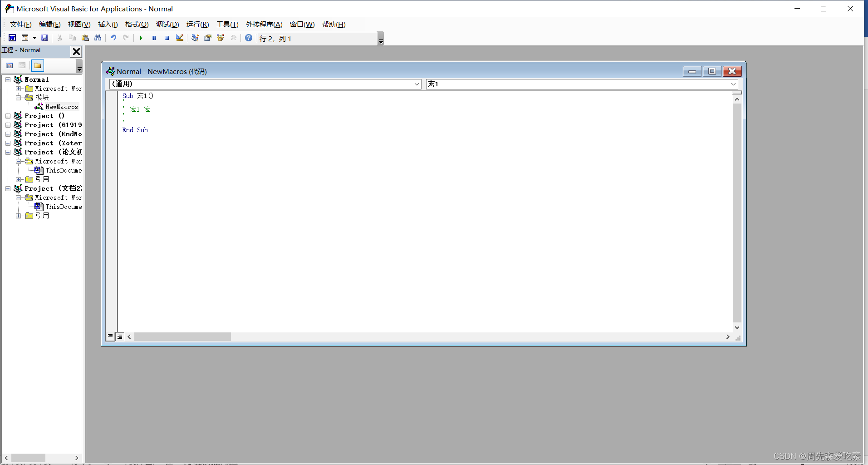
Task: Switch to Procedure View button
Action: [x=110, y=336]
